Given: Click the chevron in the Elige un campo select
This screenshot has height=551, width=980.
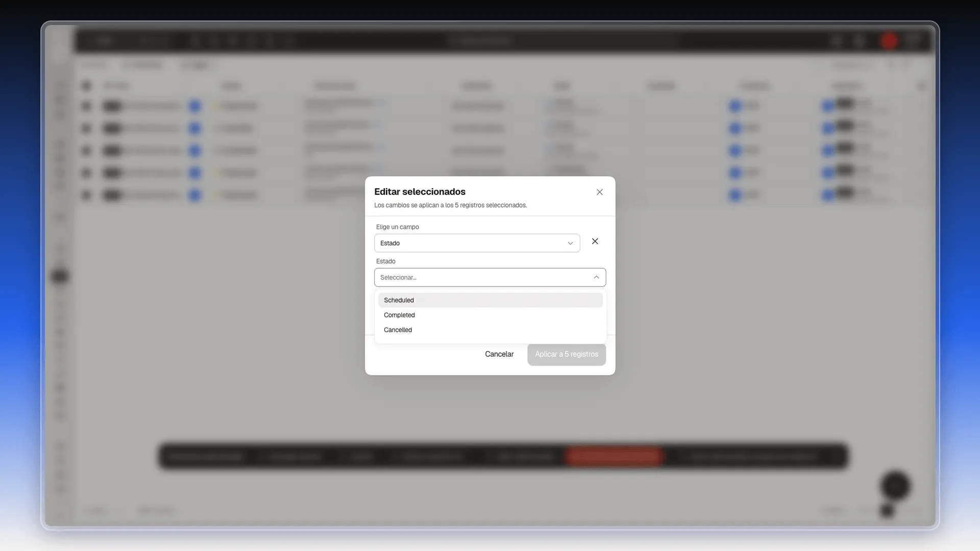Looking at the screenshot, I should pos(570,243).
